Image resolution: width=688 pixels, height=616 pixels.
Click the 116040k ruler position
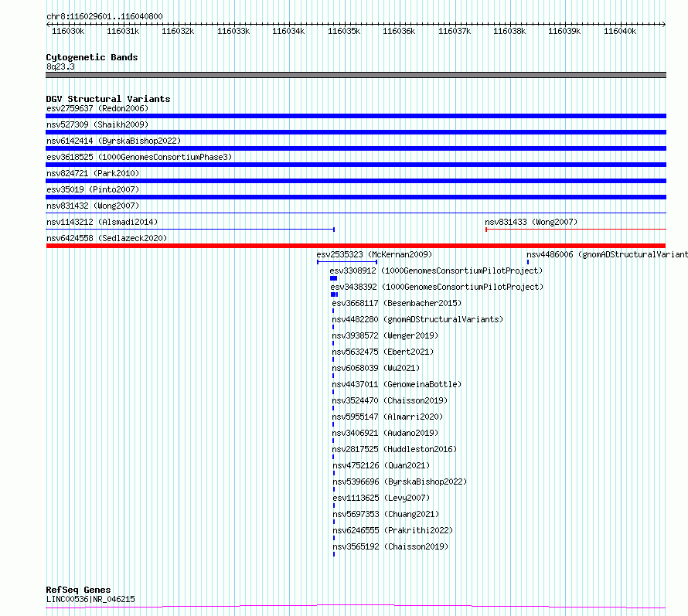[620, 31]
